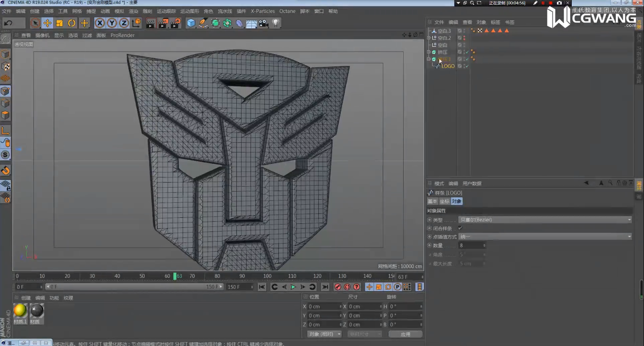644x346 pixels.
Task: Open the Array modeling objects icon
Action: (x=228, y=23)
